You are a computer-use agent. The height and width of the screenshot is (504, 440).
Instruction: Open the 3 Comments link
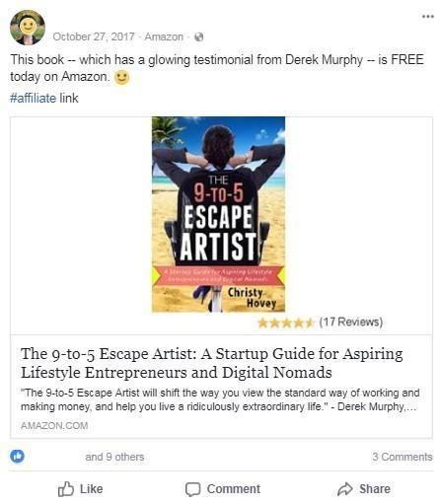[403, 457]
